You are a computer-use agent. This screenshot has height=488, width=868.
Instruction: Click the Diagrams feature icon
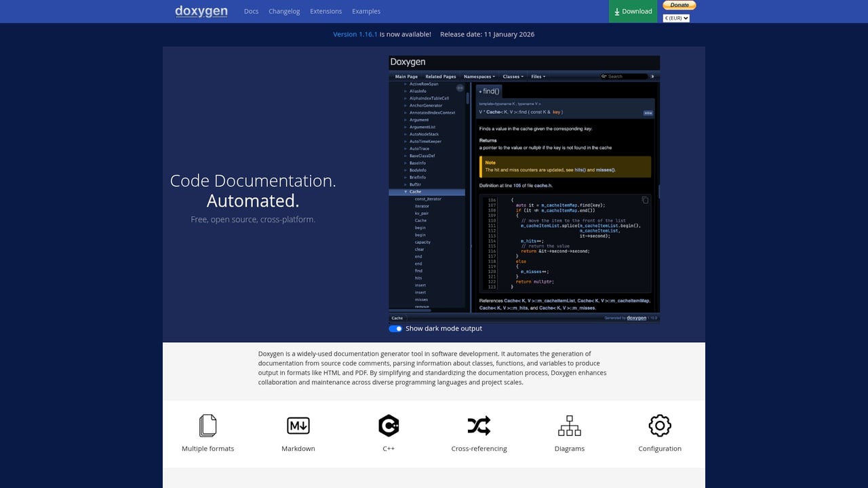point(570,426)
